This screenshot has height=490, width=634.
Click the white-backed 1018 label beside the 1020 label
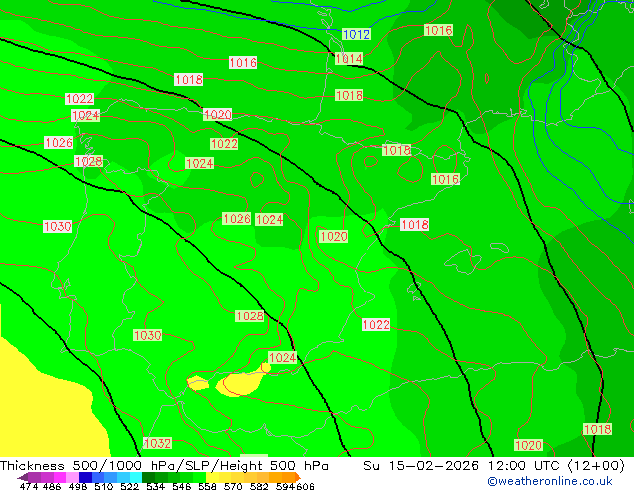(414, 224)
